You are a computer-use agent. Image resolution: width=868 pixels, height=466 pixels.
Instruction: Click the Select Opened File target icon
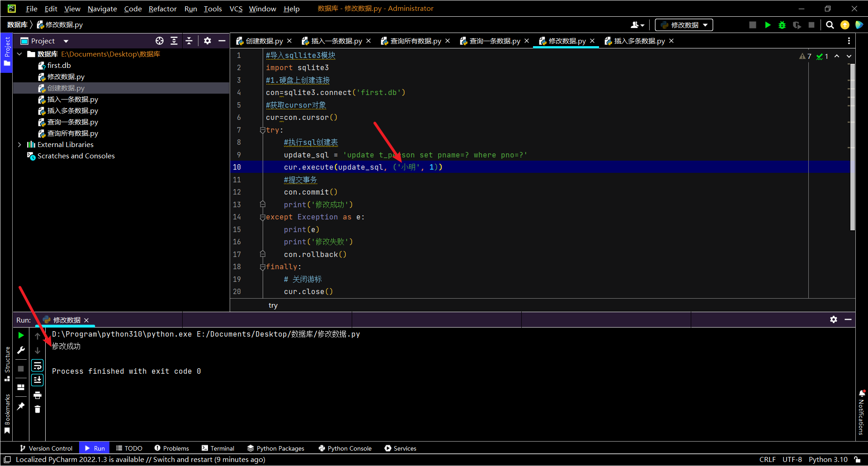pos(160,41)
